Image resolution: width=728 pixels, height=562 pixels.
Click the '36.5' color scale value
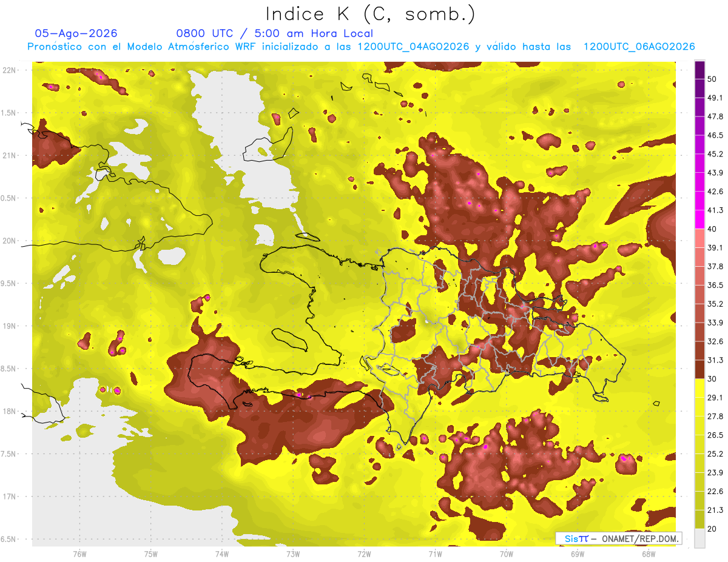pyautogui.click(x=715, y=285)
